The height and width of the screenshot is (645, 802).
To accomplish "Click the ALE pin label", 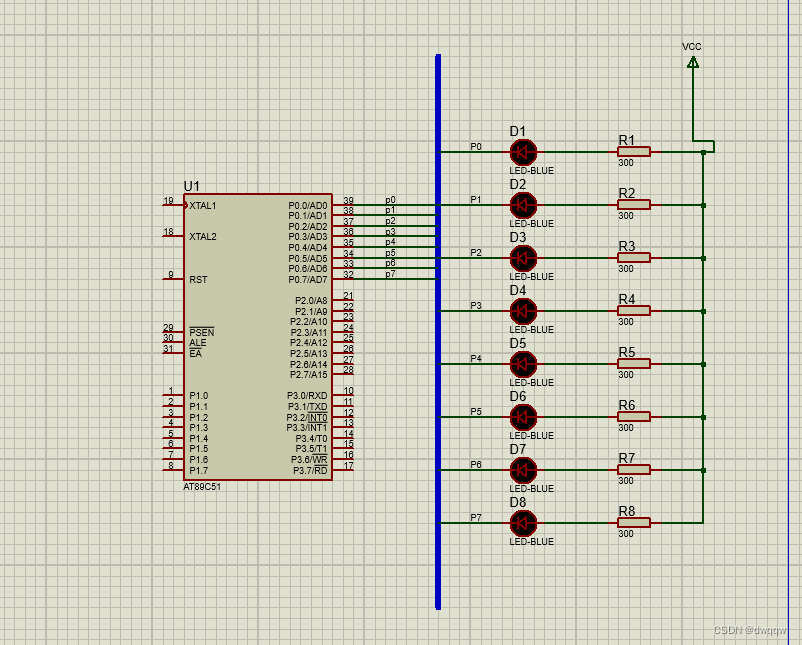I will [x=198, y=343].
